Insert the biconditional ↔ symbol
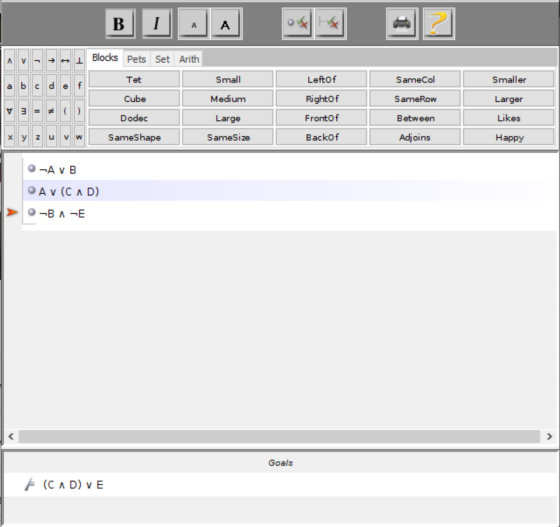Screen dimensions: 560x527 point(65,61)
